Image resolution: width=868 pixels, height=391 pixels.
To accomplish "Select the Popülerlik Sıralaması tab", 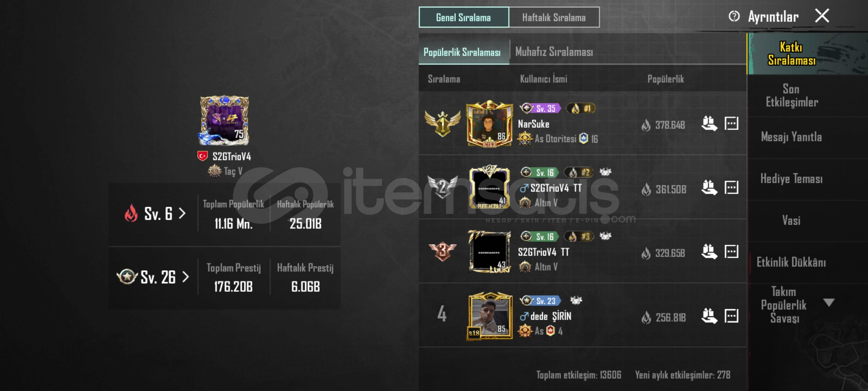I will pos(462,52).
